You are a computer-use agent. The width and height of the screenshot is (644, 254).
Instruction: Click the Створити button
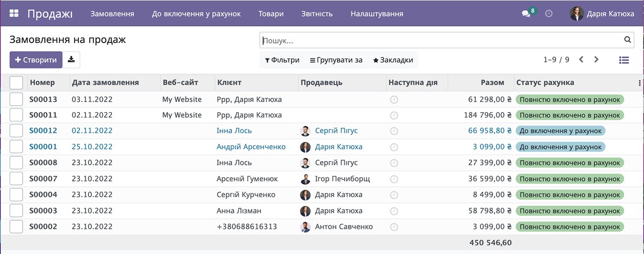[x=36, y=60]
